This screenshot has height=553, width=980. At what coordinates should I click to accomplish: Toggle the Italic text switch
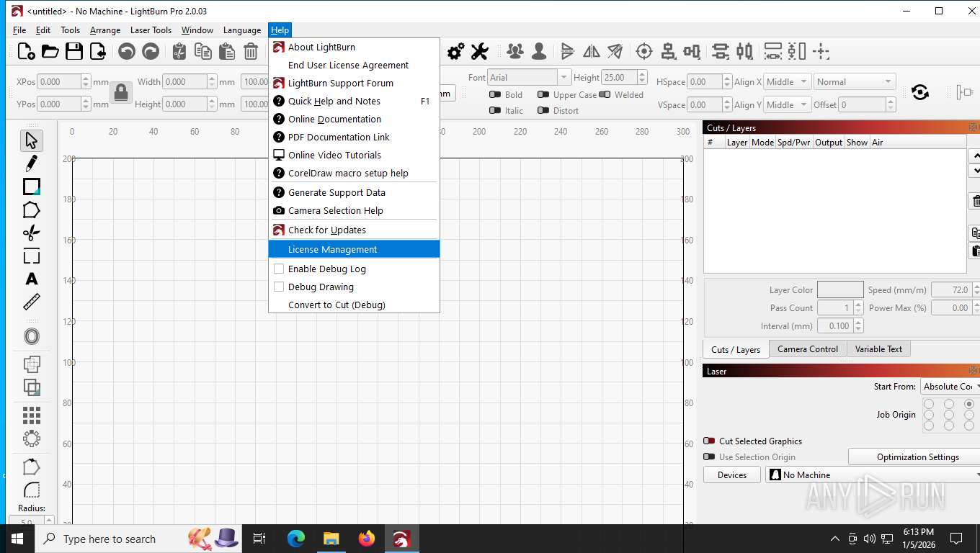495,110
